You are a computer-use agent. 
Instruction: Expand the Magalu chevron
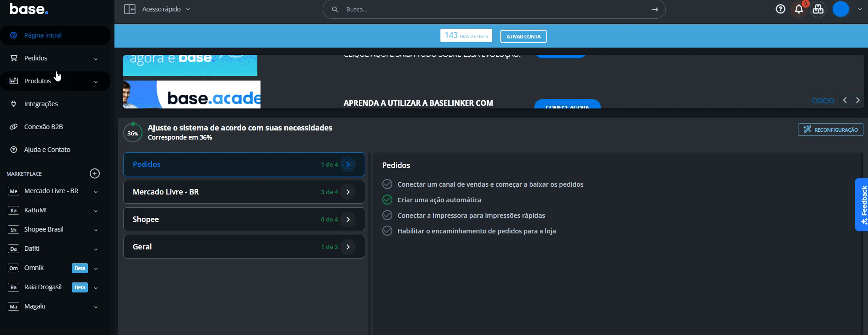click(96, 307)
